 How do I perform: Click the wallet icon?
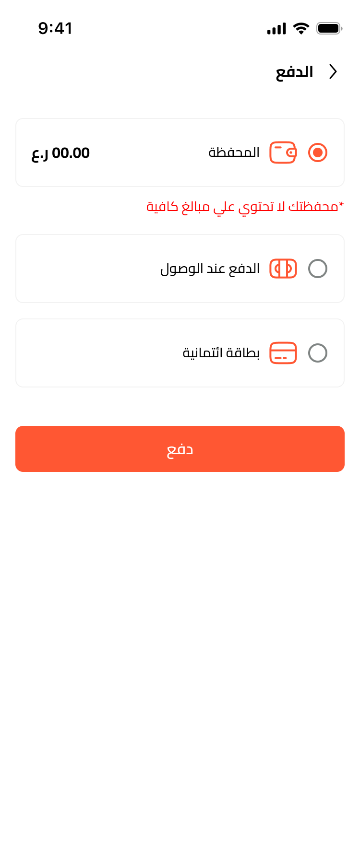pos(283,152)
